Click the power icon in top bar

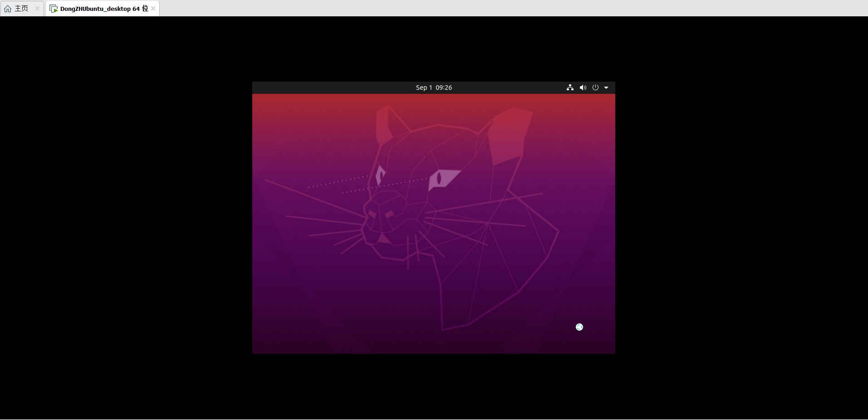(595, 88)
